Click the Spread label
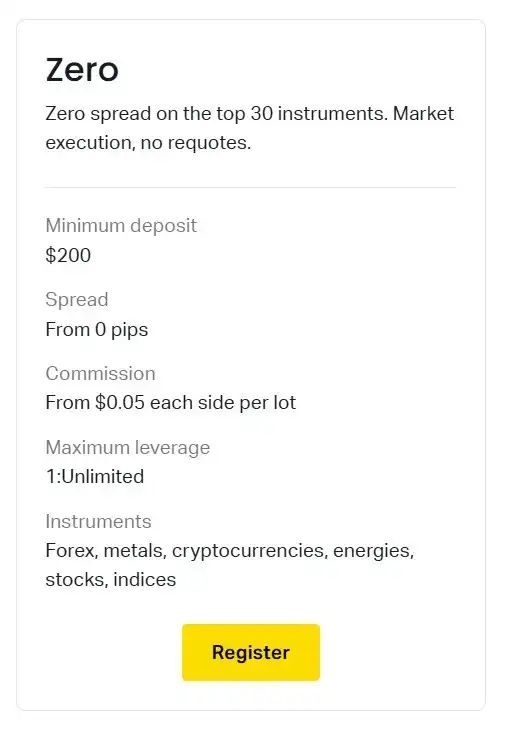506x730 pixels. pyautogui.click(x=77, y=299)
